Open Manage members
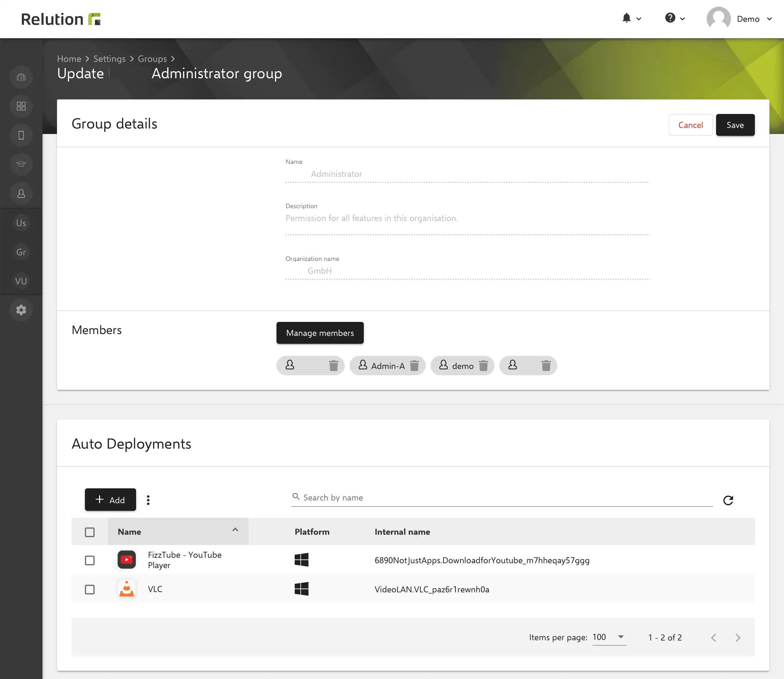This screenshot has height=679, width=784. (320, 333)
